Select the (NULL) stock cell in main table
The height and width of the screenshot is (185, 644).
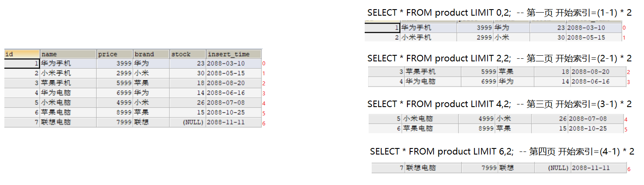(x=188, y=122)
